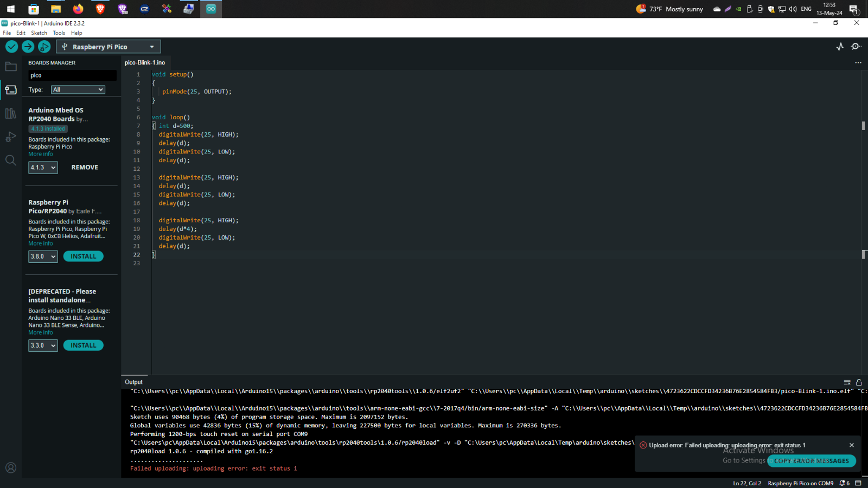This screenshot has width=868, height=488.
Task: Open the weather widget showing 73°F
Action: pyautogui.click(x=670, y=9)
